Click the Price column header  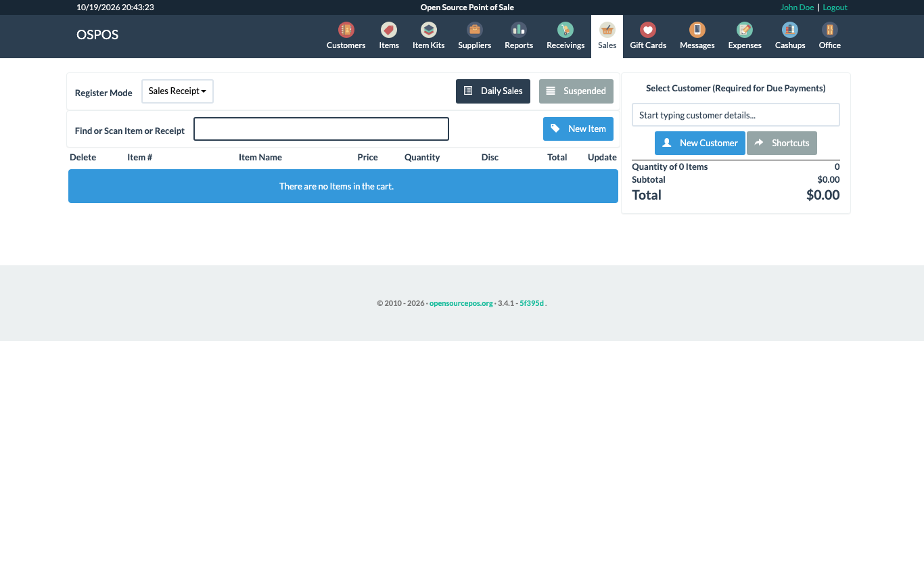[367, 157]
